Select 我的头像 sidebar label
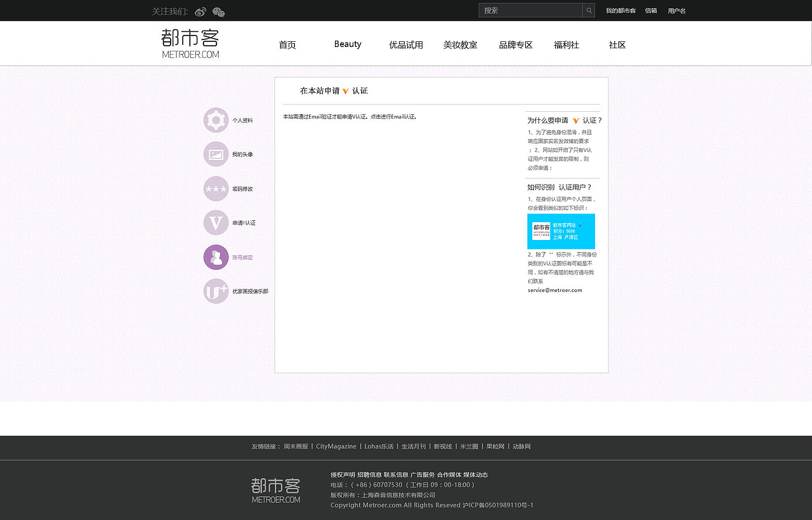The width and height of the screenshot is (812, 520). (242, 155)
